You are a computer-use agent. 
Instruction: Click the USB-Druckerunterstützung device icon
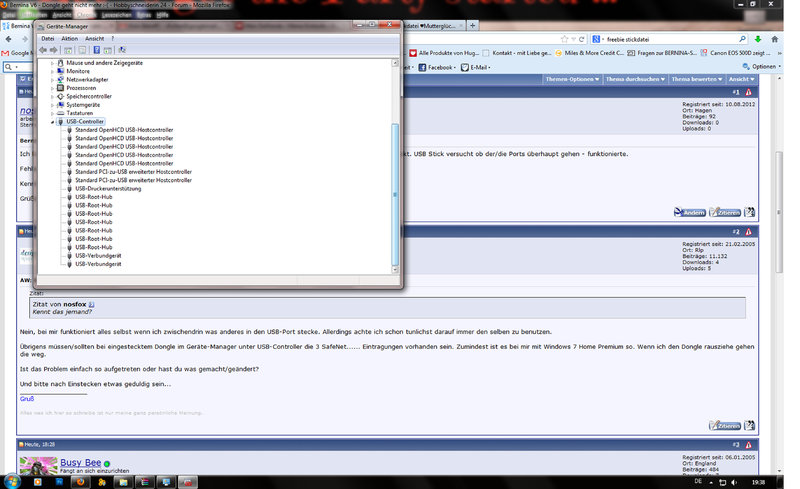click(70, 189)
